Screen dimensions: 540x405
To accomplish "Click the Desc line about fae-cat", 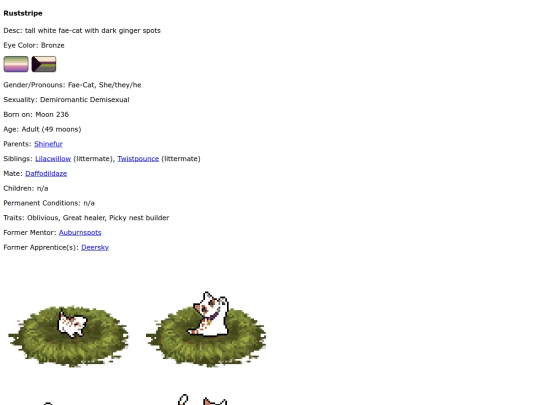I will pyautogui.click(x=82, y=30).
